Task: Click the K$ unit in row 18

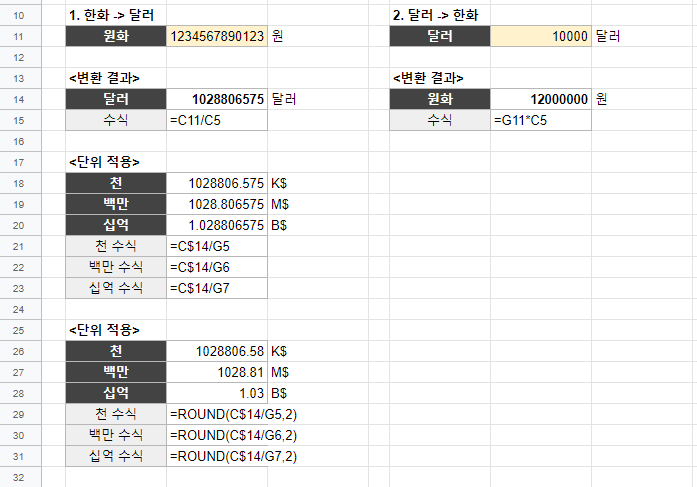Action: pos(279,184)
